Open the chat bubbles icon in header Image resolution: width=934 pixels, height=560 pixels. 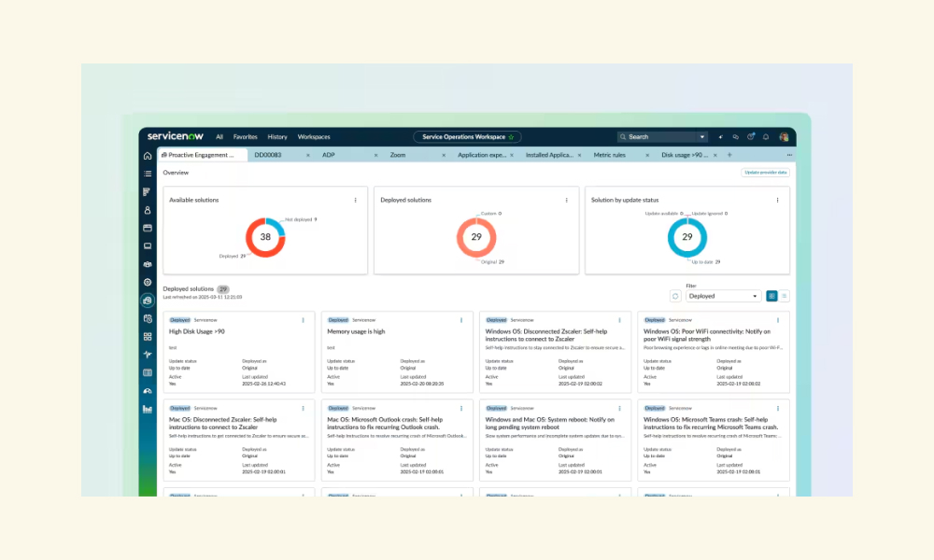pyautogui.click(x=736, y=137)
